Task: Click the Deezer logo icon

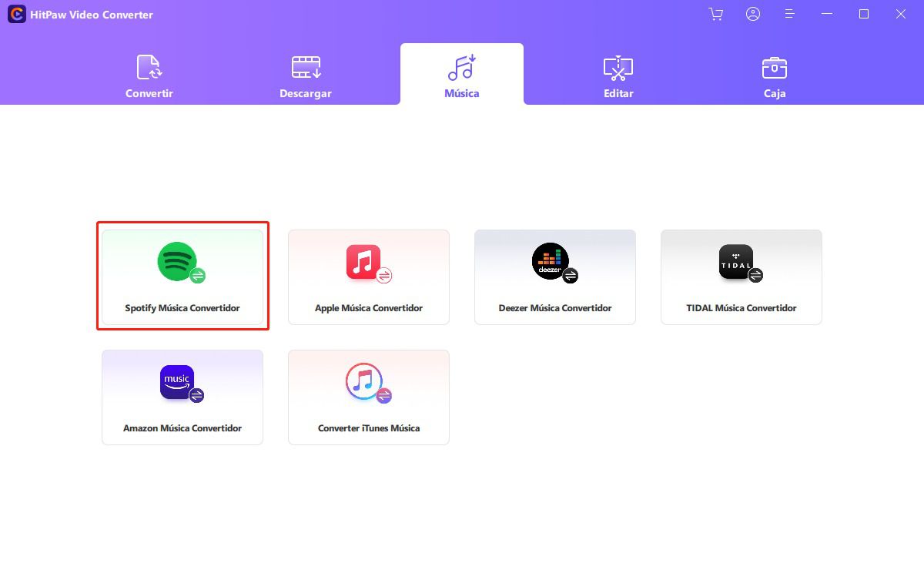Action: tap(550, 261)
